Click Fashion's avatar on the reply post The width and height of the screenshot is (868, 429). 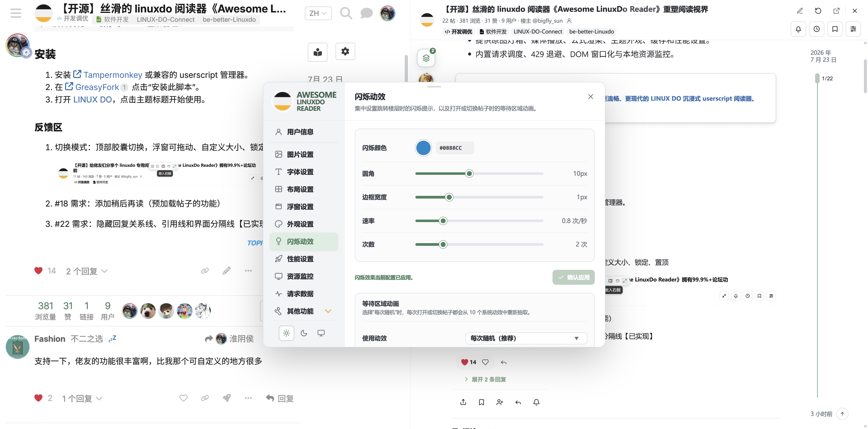pos(18,346)
